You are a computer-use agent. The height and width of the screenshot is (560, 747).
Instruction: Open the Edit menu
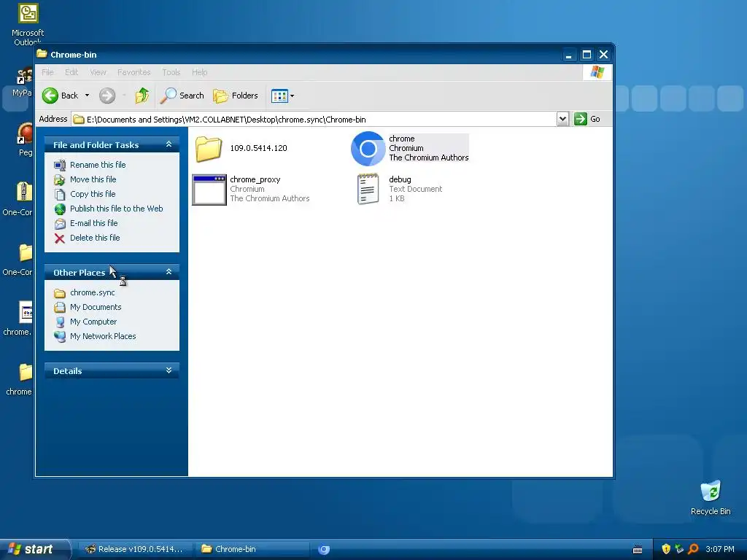click(71, 72)
